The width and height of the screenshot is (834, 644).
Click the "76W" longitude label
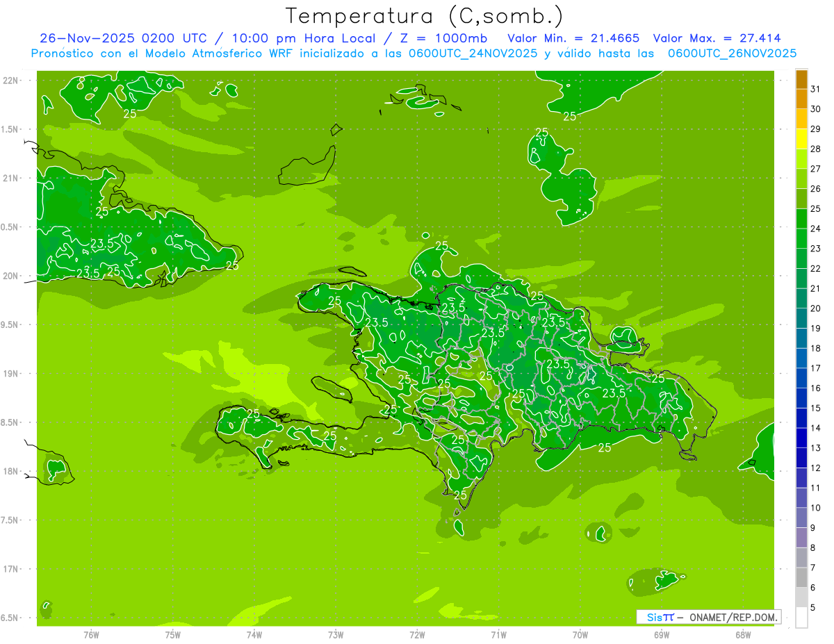click(x=91, y=635)
